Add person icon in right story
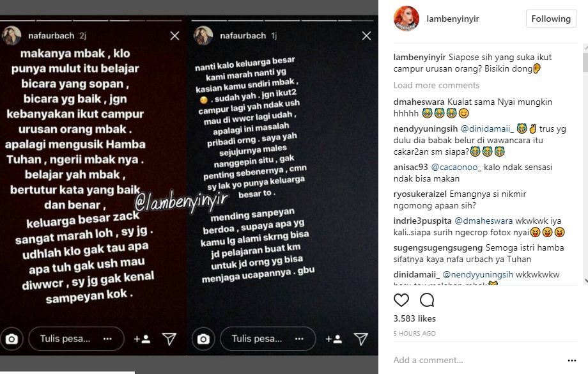Screen dimensions: 588x374 (334, 339)
